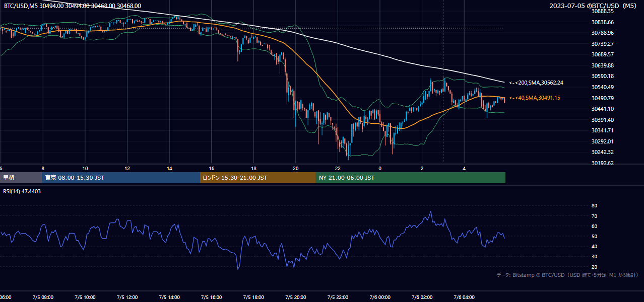Click hour tick 14 under the price chart
Screen dimensions: 644x302
(169, 168)
